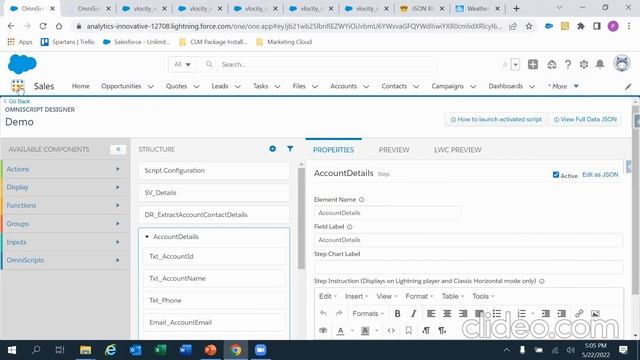Open the App Launcher waffle icon
Viewport: 640px width, 360px height.
point(18,86)
